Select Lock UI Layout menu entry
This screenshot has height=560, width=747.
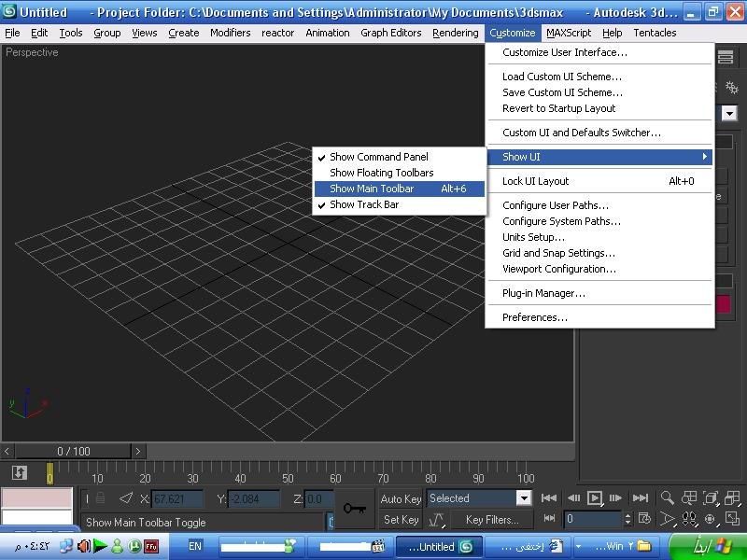(x=599, y=181)
